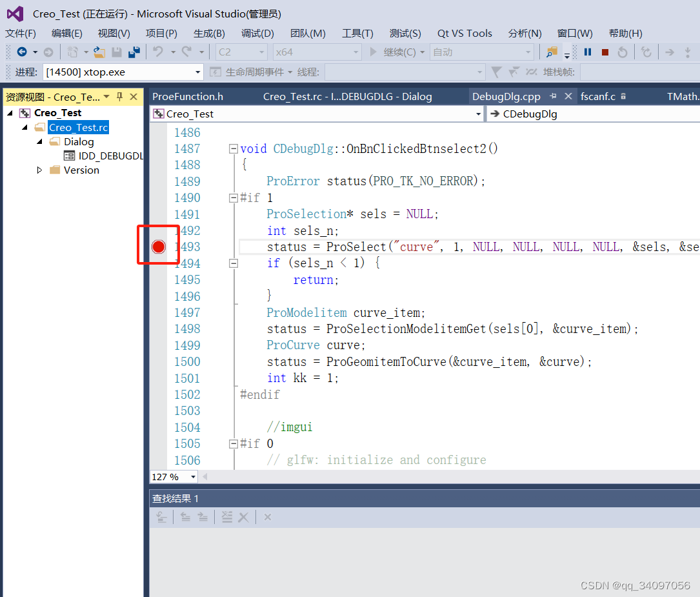Pin the resource view panel
This screenshot has height=597, width=700.
pos(119,96)
